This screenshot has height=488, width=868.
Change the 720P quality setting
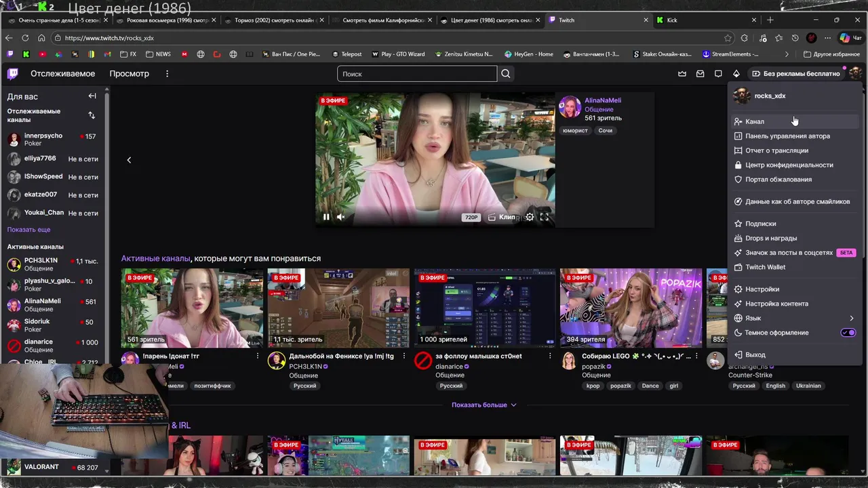coord(471,218)
